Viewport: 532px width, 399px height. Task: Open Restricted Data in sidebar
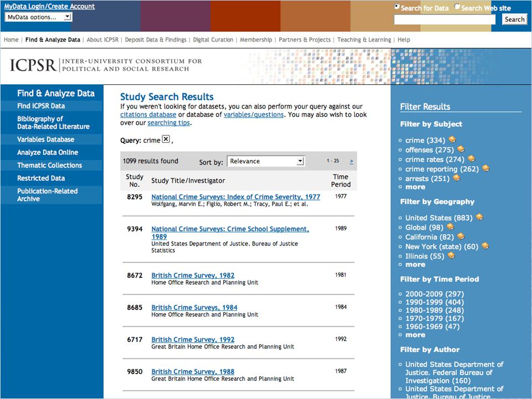(x=41, y=178)
